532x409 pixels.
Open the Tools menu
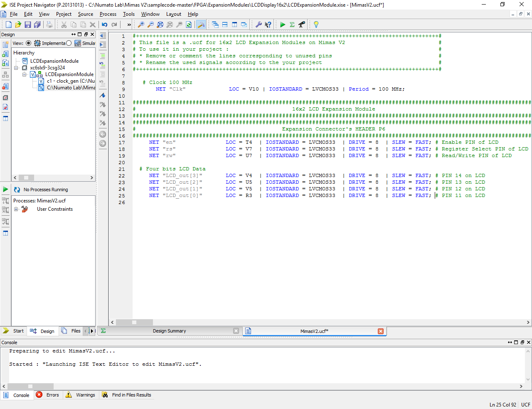pos(129,14)
